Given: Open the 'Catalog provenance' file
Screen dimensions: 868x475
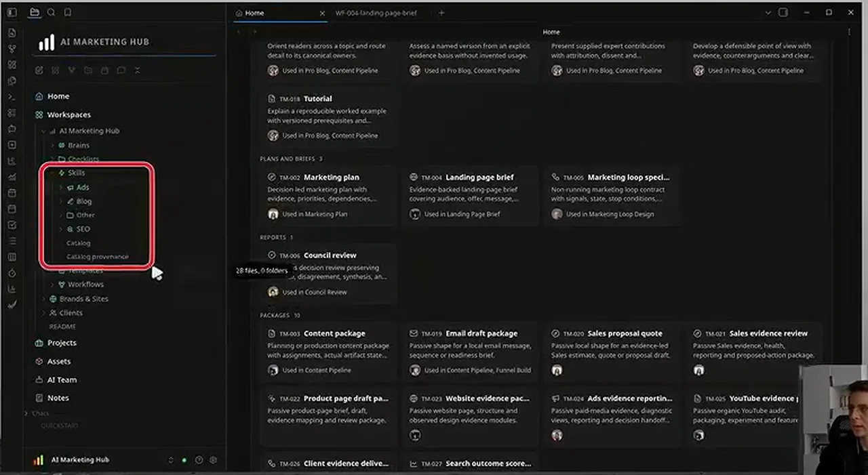Looking at the screenshot, I should coord(97,257).
